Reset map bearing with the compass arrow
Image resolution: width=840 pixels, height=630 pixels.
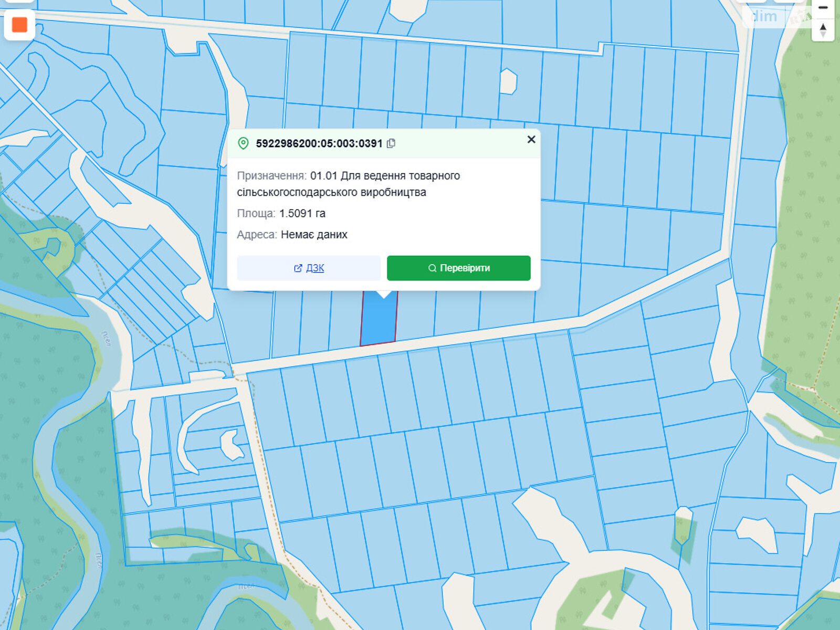[x=823, y=30]
